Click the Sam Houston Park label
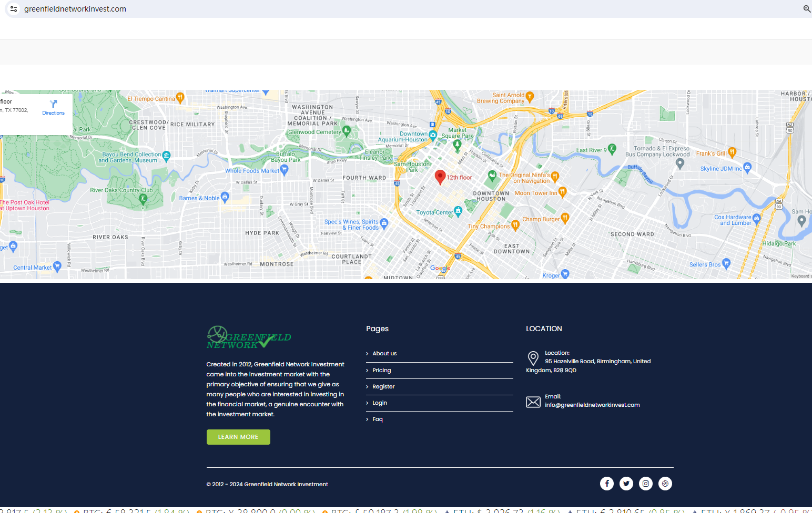Viewport: 812px width, 513px height. coord(412,167)
